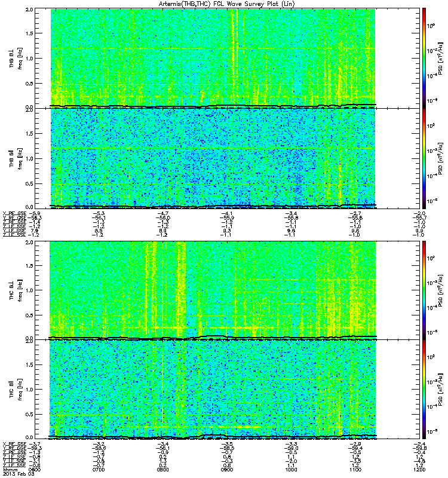Viewport: 448px width, 478px height.
Task: Click the 1.5 tick on top panel
Action: 29,33
